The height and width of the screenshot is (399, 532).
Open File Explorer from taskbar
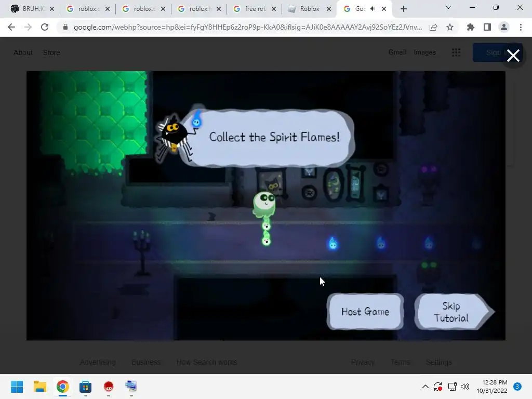pos(39,387)
